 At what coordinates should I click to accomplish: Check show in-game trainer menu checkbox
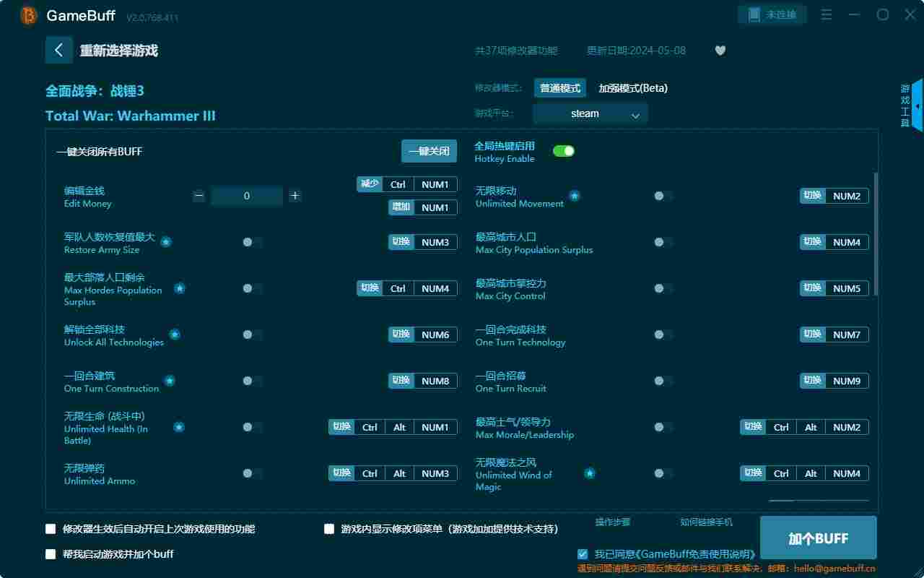329,529
